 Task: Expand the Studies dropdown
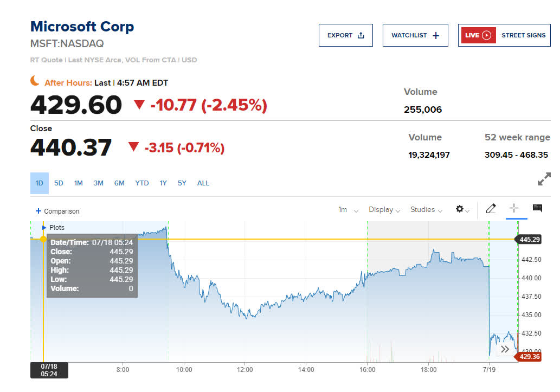click(426, 210)
